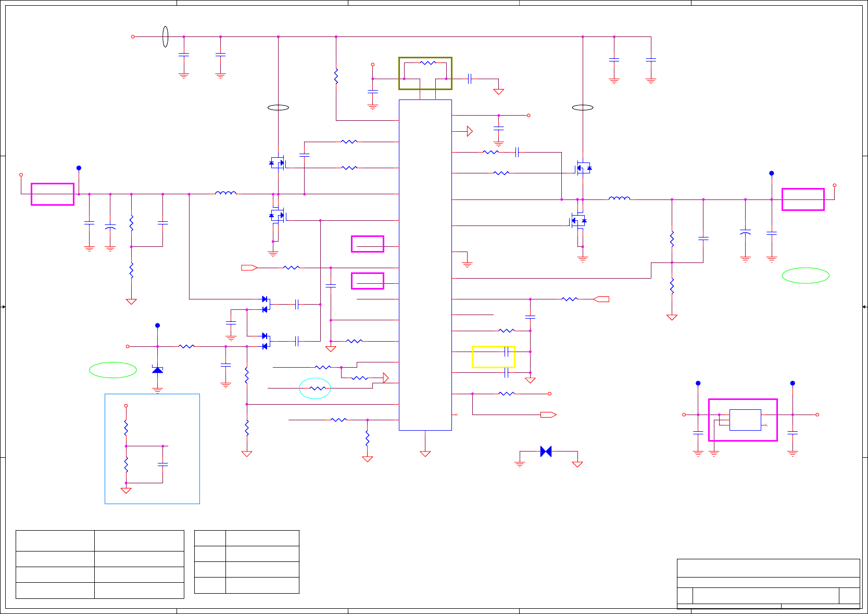Select the polarized capacitor on the left input
868x614 pixels.
[110, 228]
